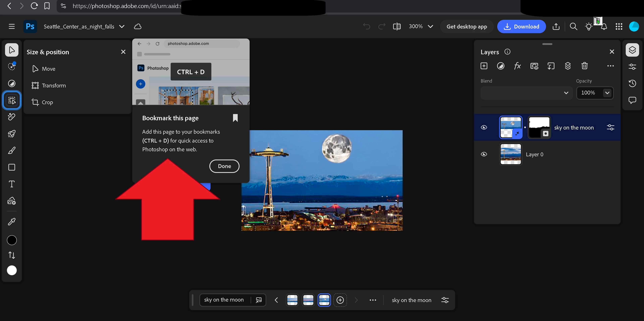Click the Get desktop app button
Viewport: 644px width, 321px height.
point(467,26)
